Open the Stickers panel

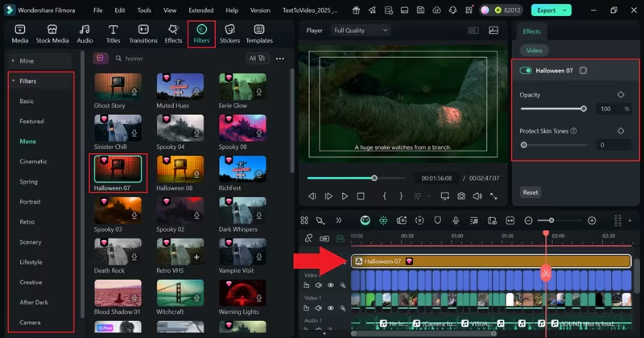(x=229, y=34)
